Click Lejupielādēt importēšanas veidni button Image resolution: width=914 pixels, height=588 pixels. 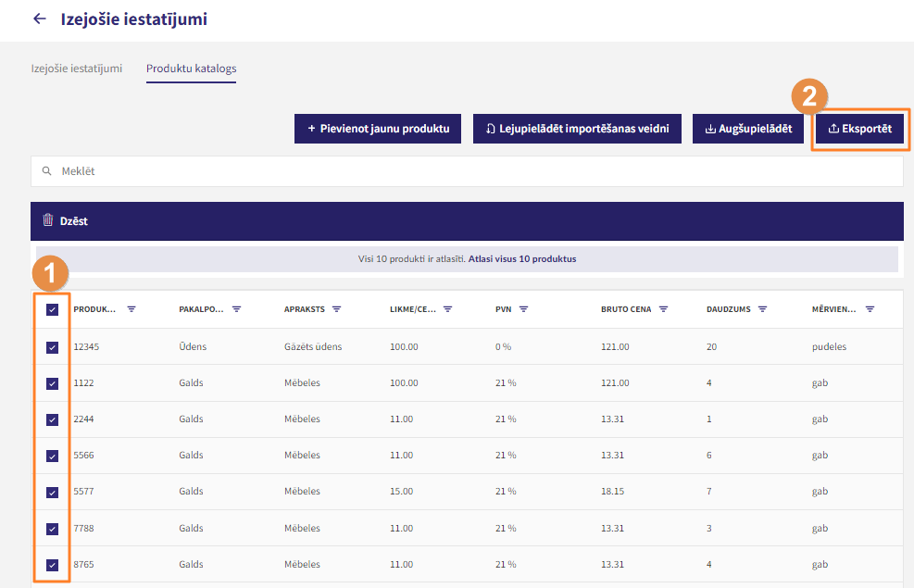[x=577, y=129]
